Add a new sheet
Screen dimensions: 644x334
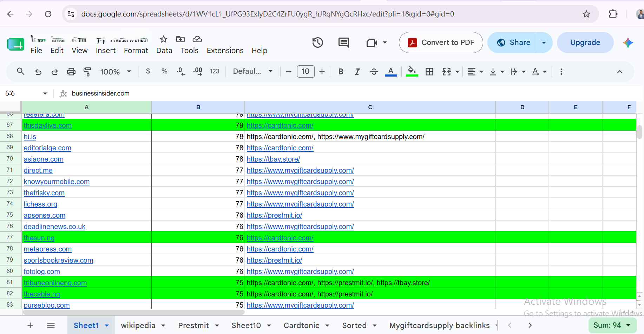point(30,326)
